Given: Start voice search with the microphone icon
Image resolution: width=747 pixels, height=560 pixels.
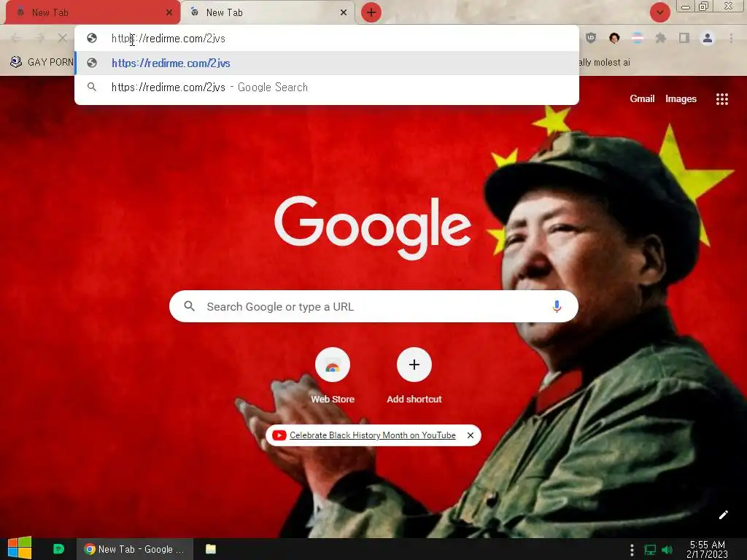Looking at the screenshot, I should point(557,306).
